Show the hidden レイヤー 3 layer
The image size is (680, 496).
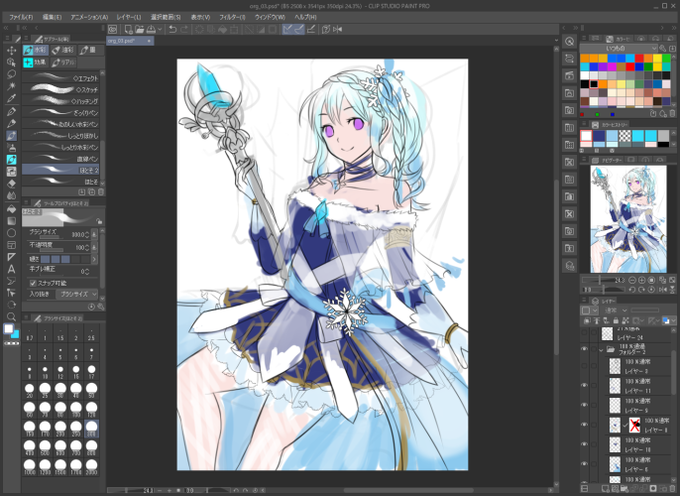pos(584,365)
